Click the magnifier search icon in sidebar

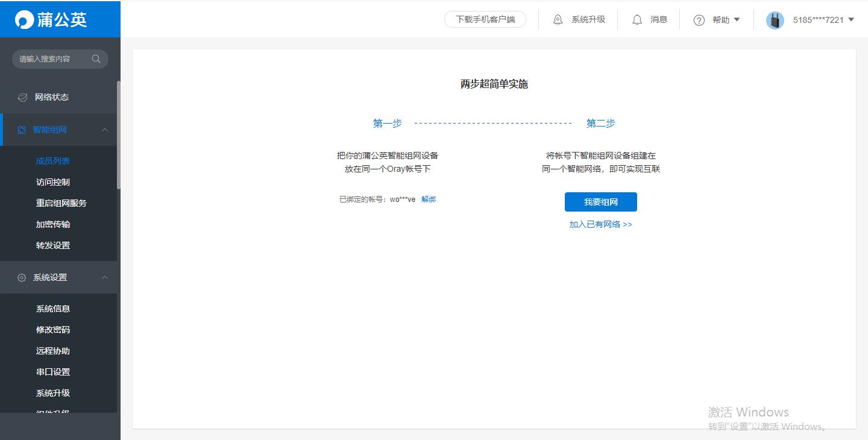click(96, 58)
